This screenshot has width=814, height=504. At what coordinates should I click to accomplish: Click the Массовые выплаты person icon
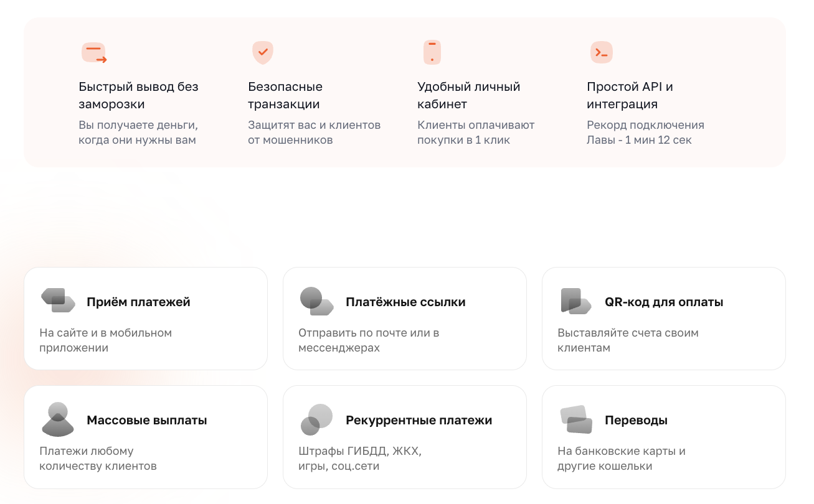(x=58, y=419)
